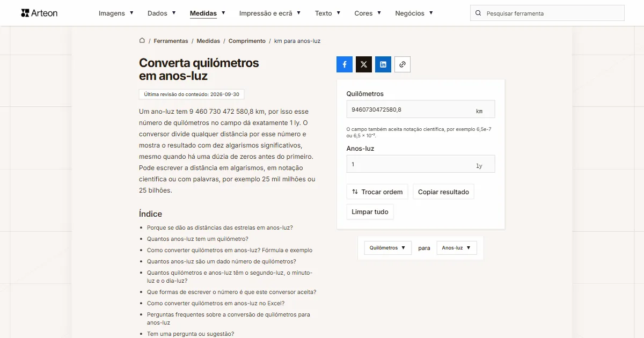Open the segundo-luz, minuto-luz index link

(x=230, y=277)
